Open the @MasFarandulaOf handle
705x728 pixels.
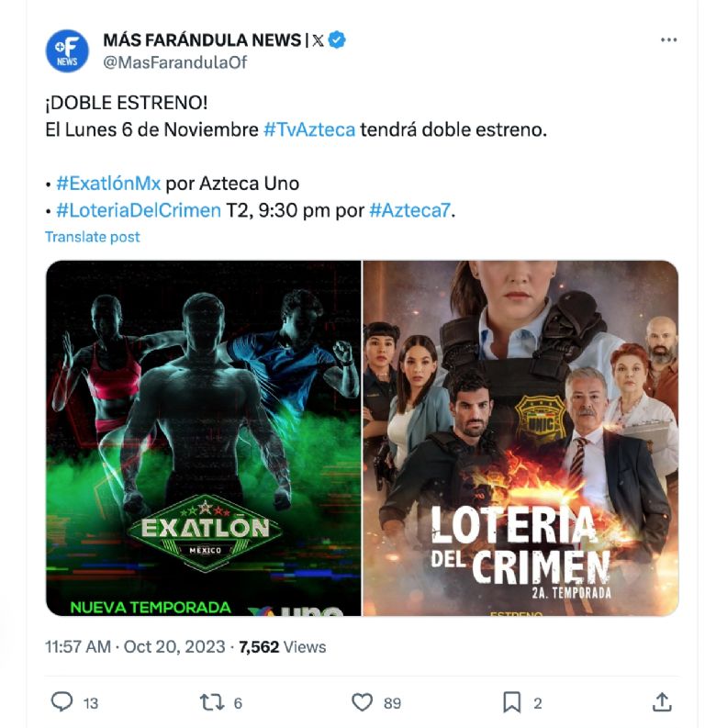174,62
